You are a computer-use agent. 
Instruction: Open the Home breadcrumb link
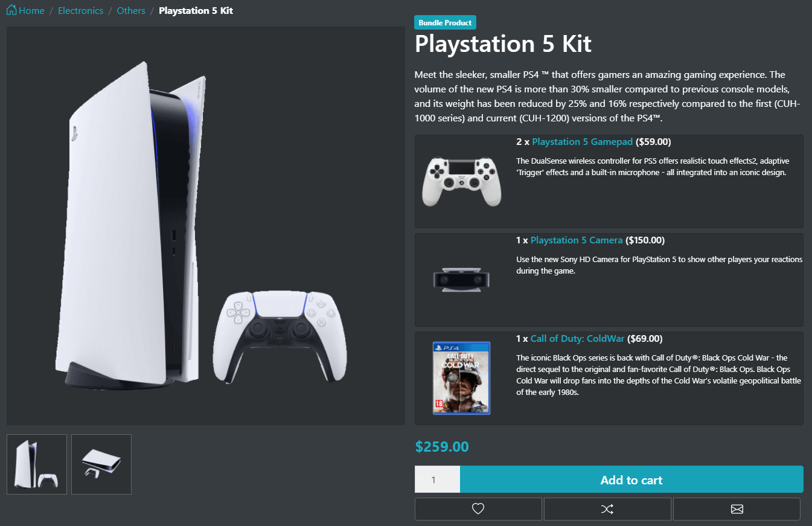coord(31,11)
